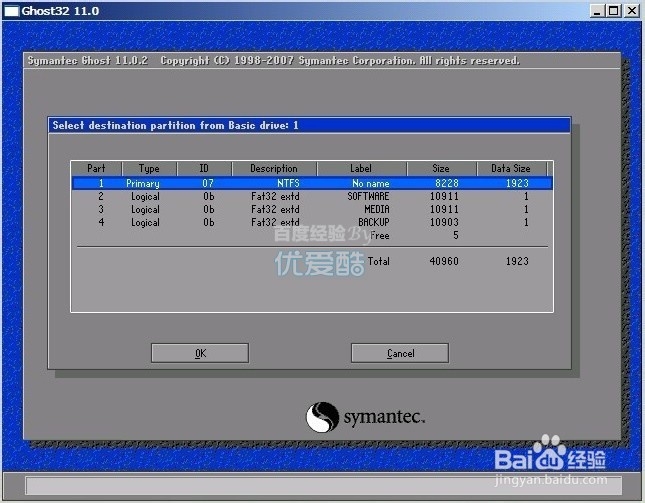Choose the partition labeled SOFTWARE

point(312,196)
